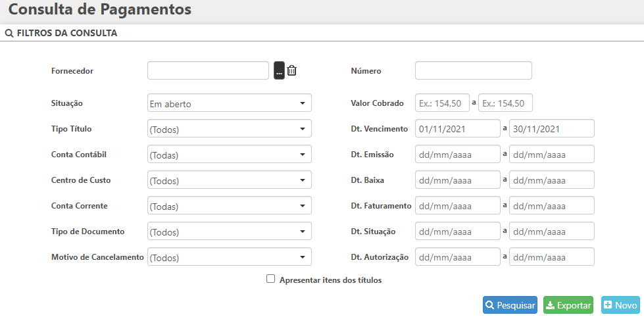Click the Dt. Baixa end date field
The height and width of the screenshot is (321, 644).
pyautogui.click(x=551, y=180)
